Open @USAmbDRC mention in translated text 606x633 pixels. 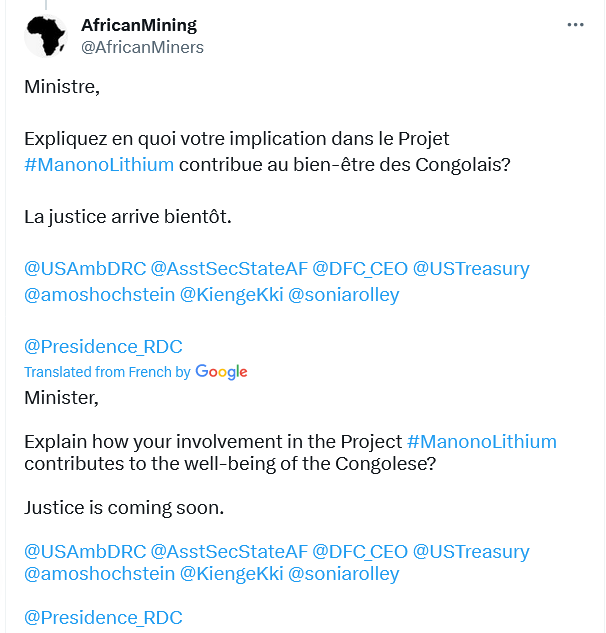click(x=85, y=551)
